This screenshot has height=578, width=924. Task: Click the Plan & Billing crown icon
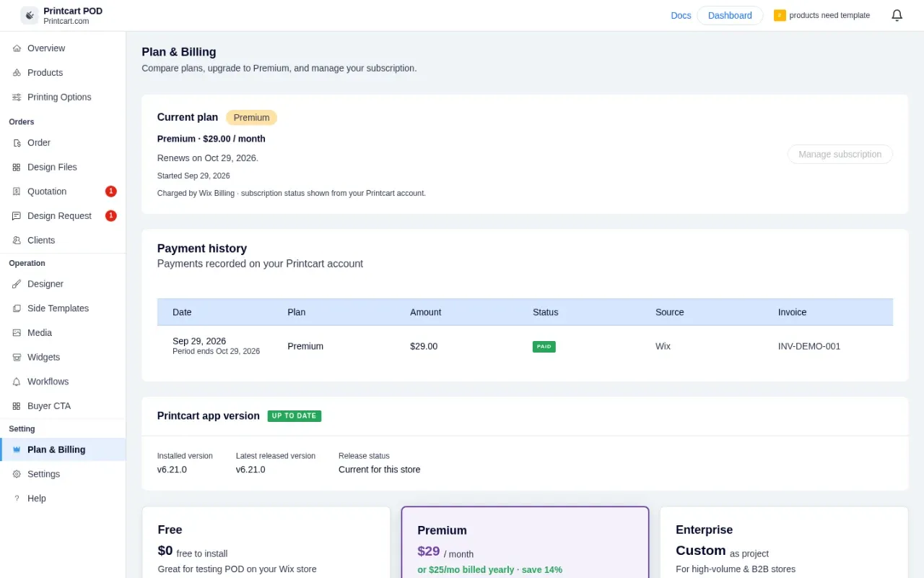17,449
